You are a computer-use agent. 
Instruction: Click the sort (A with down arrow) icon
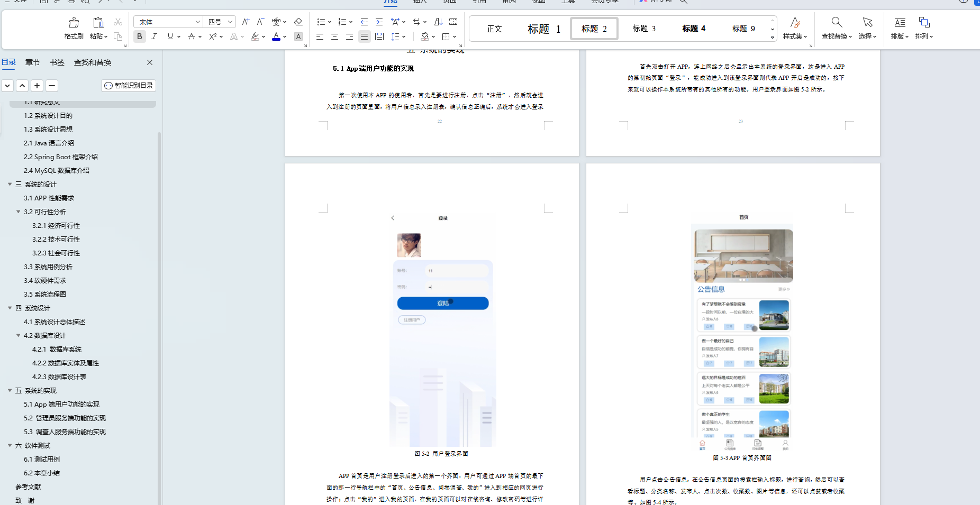point(438,22)
